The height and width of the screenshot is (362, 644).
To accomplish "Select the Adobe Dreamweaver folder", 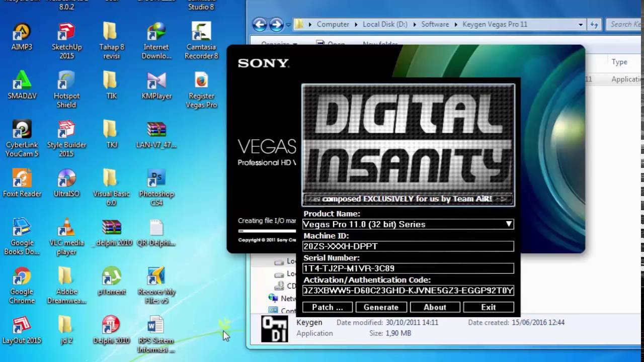I will point(66,285).
